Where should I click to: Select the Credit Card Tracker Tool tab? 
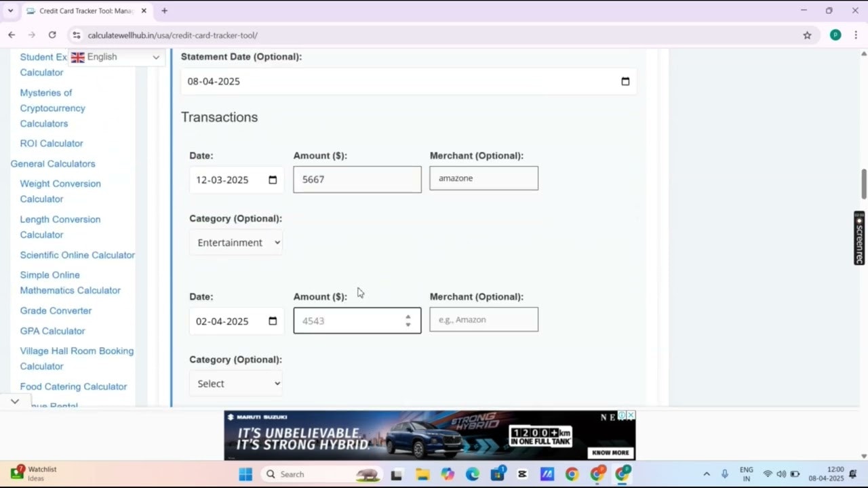pyautogui.click(x=86, y=11)
